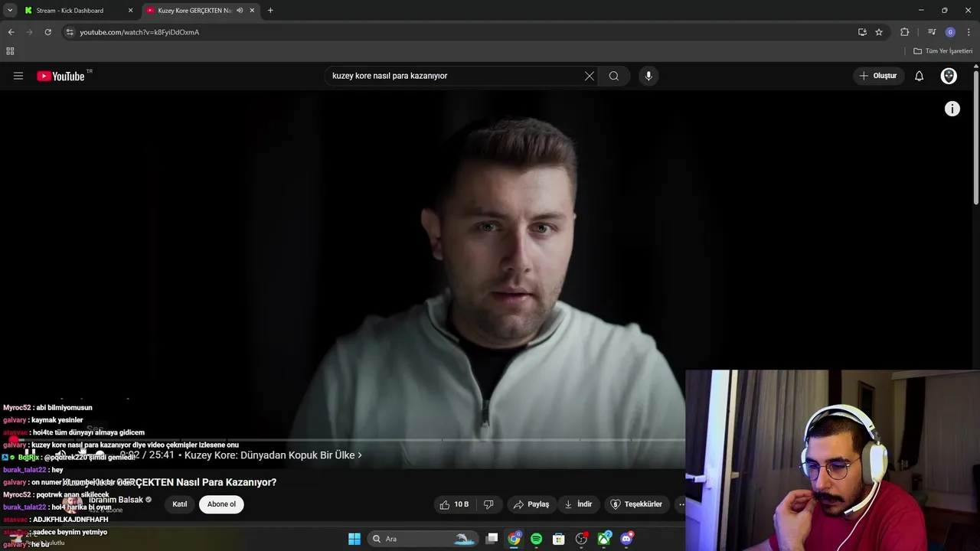980x551 pixels.
Task: Open Discord from taskbar
Action: 627,539
